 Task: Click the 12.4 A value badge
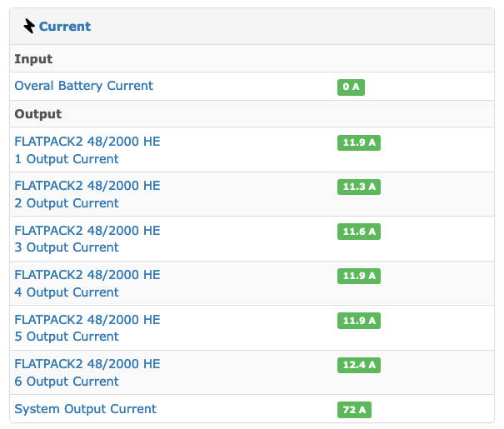point(359,365)
